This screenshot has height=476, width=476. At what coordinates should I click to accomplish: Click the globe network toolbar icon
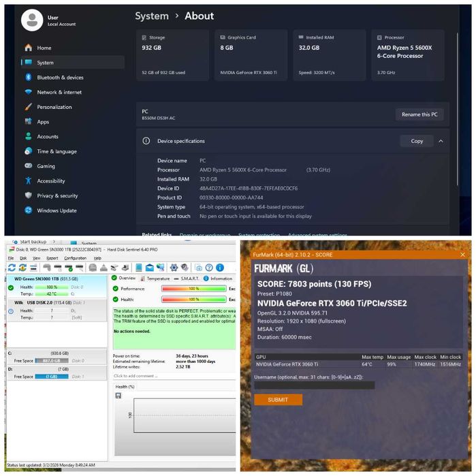(x=160, y=268)
